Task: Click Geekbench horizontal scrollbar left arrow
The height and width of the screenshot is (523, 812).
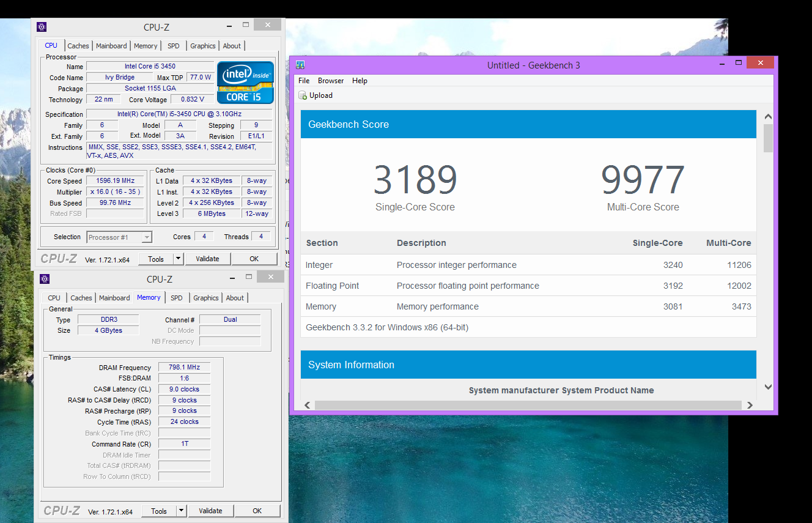Action: [x=307, y=405]
